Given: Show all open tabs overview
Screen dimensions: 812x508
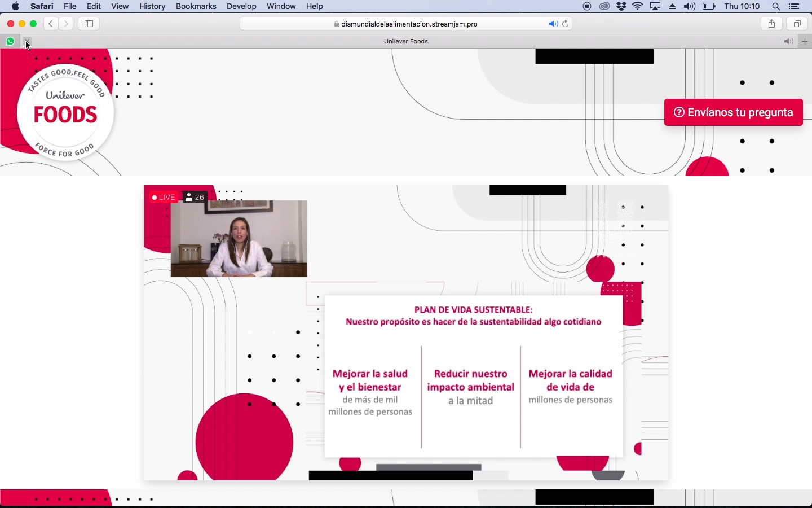Looking at the screenshot, I should pyautogui.click(x=798, y=24).
